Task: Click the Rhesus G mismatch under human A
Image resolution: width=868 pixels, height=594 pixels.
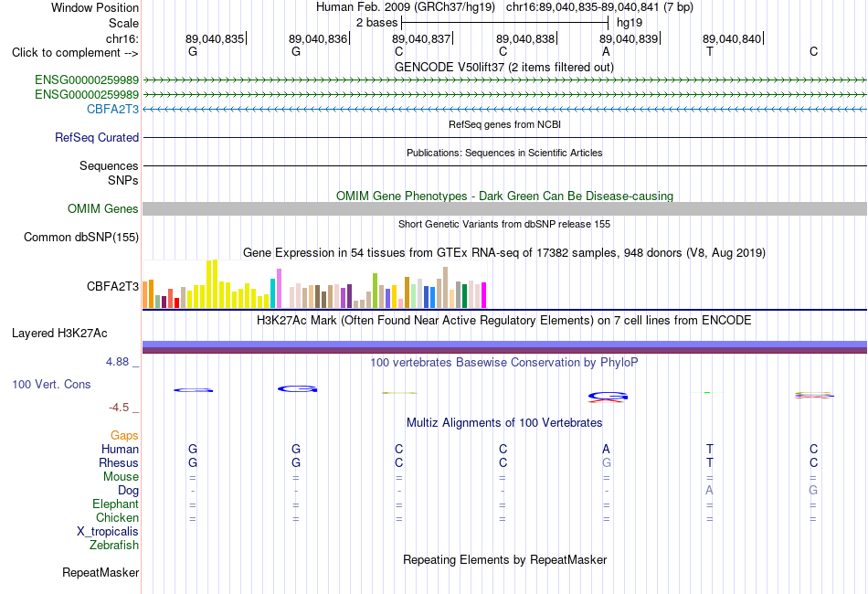Action: tap(606, 462)
